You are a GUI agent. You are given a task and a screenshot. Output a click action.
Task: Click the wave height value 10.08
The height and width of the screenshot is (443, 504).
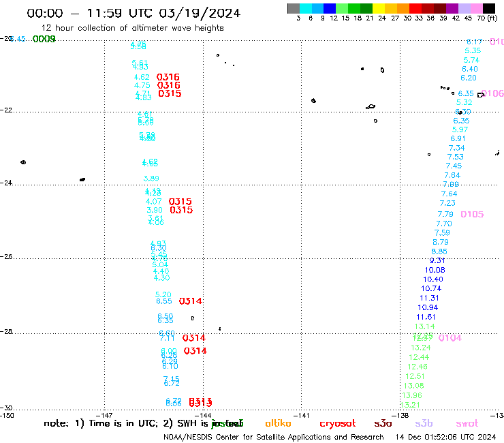coord(435,271)
